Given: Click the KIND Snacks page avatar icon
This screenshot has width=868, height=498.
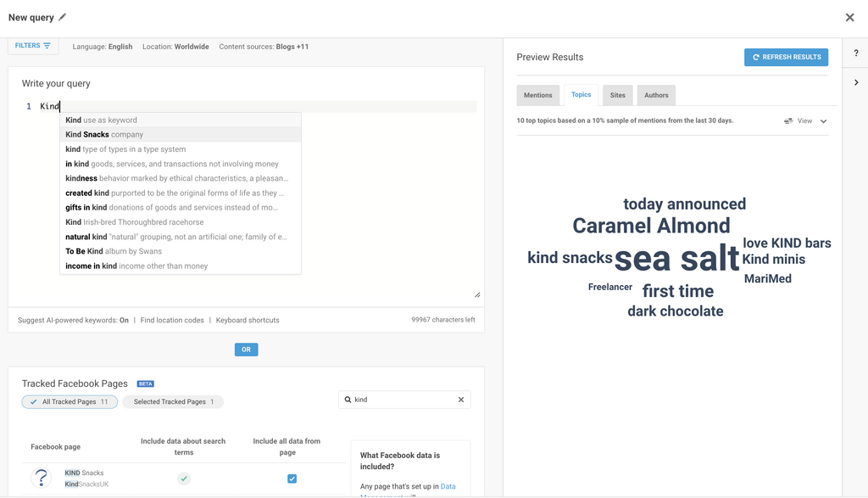Looking at the screenshot, I should tap(41, 478).
